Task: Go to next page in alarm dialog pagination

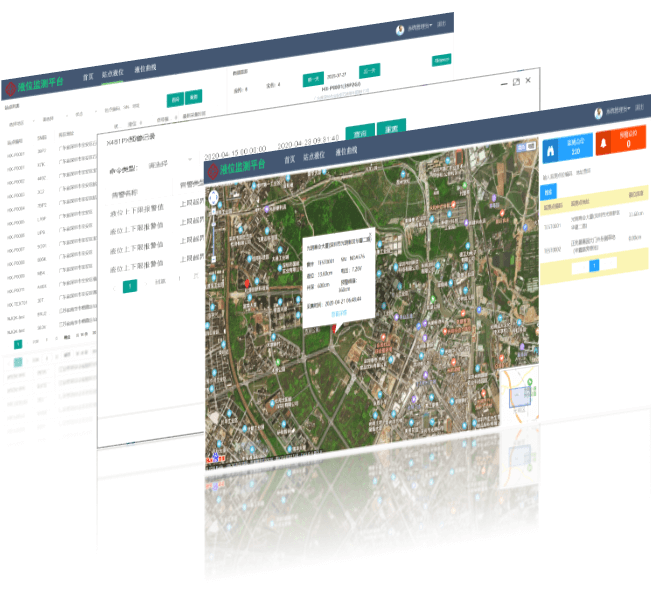Action: click(145, 284)
